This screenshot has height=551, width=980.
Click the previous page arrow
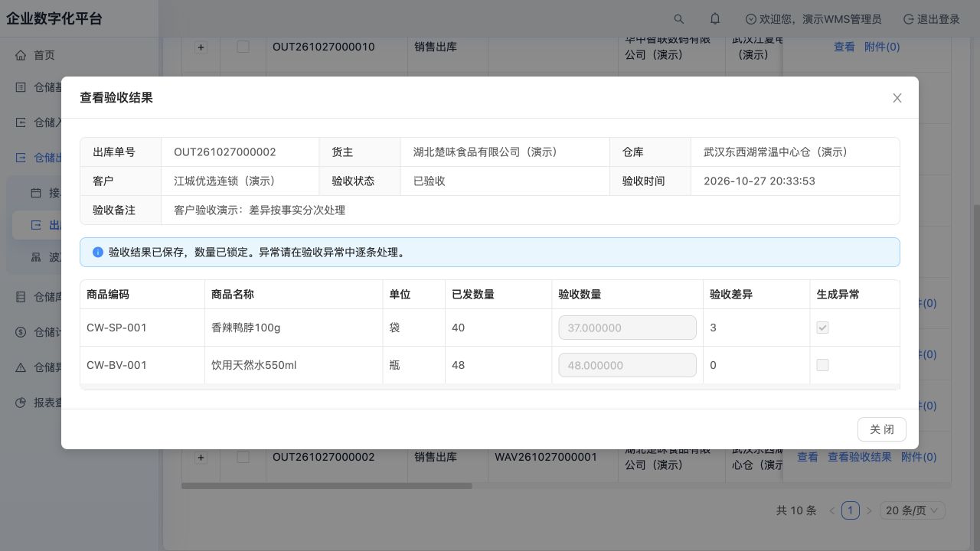(x=831, y=510)
